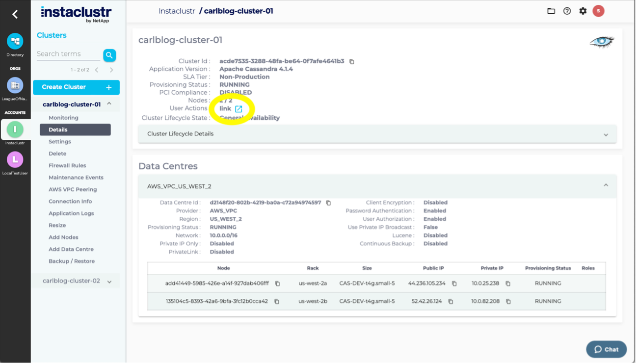The height and width of the screenshot is (364, 637).
Task: Copy node id add41449-5985-426e-a14f-927dab406fff
Action: tap(277, 284)
